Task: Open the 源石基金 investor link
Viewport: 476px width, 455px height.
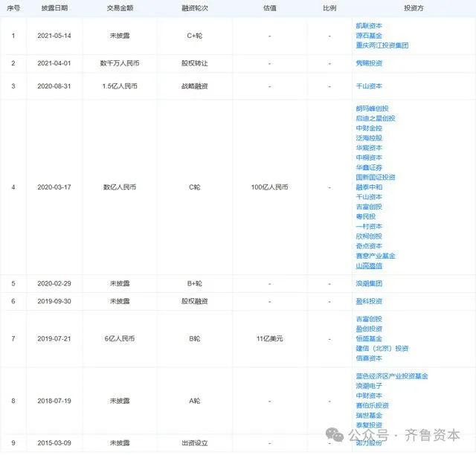Action: click(x=369, y=36)
